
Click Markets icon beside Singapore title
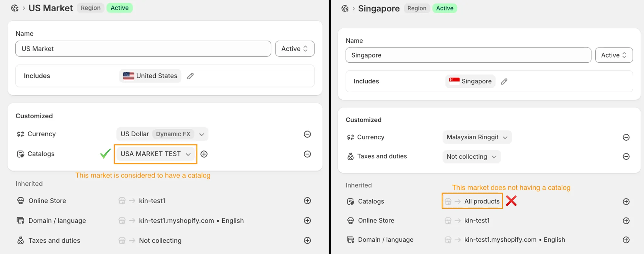345,8
